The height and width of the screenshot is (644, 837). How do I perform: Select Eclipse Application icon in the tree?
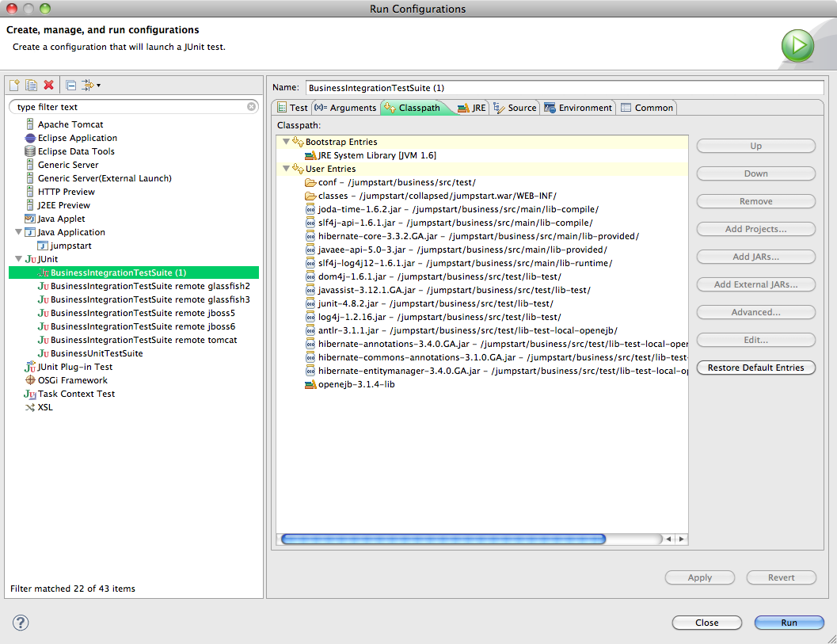click(30, 138)
